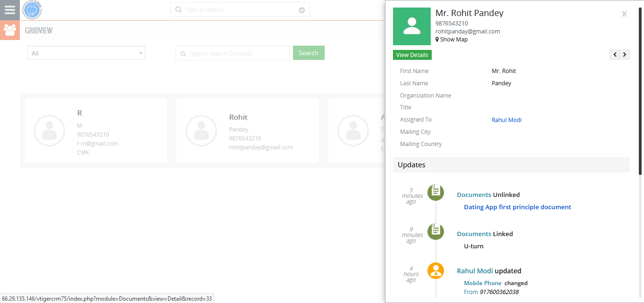Open search options via search bar chevron

[301, 9]
